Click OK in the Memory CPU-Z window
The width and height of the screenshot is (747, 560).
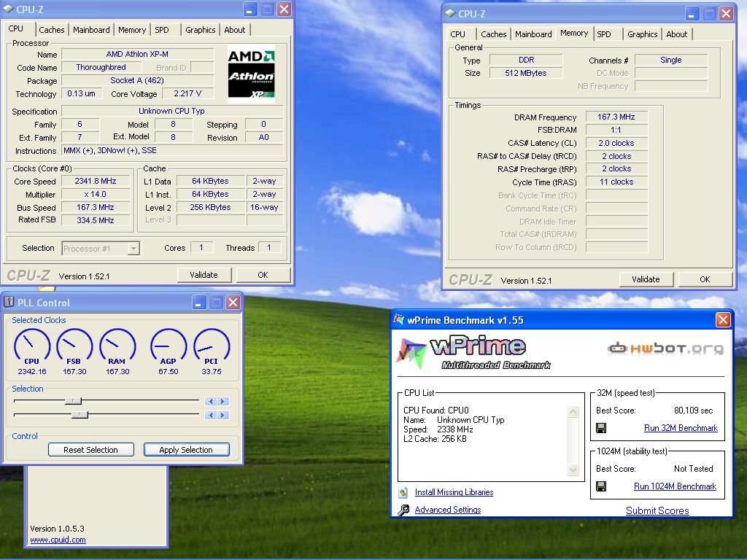(705, 279)
